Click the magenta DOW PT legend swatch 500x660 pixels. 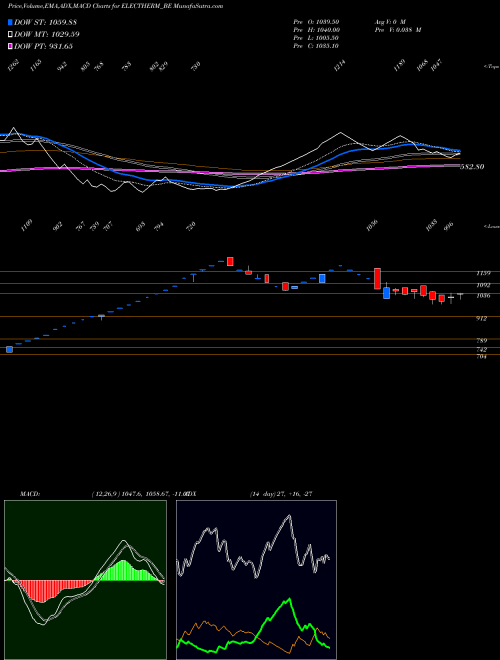tap(10, 46)
